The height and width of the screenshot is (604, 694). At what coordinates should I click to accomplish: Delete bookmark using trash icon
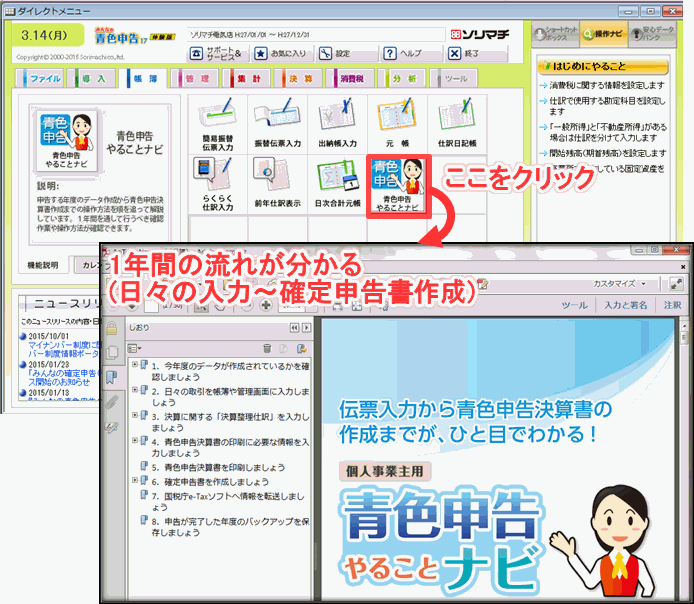(x=267, y=348)
